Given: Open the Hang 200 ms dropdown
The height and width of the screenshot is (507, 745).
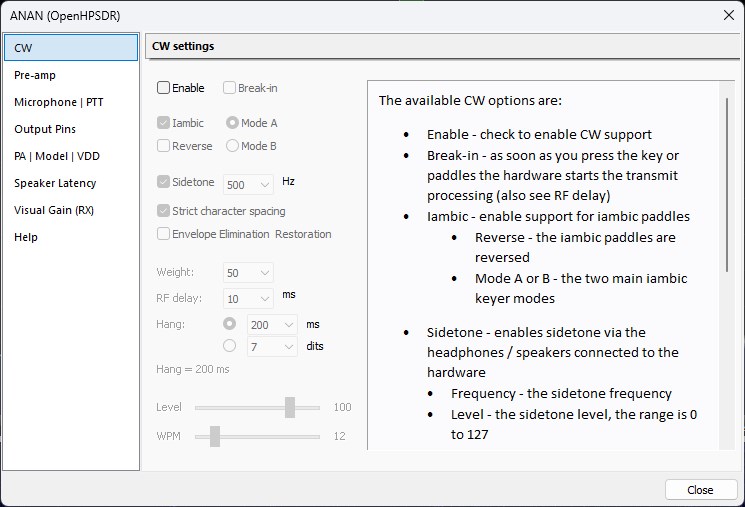Looking at the screenshot, I should pos(272,325).
